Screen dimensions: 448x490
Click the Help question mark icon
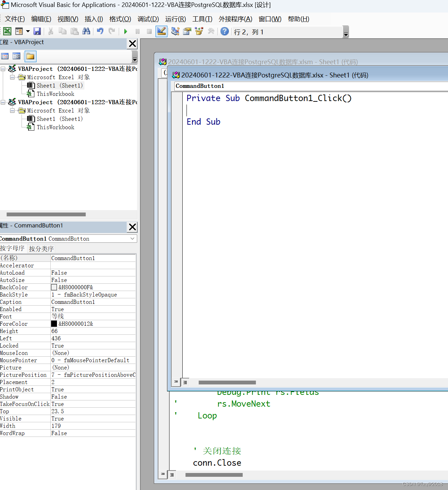[224, 31]
